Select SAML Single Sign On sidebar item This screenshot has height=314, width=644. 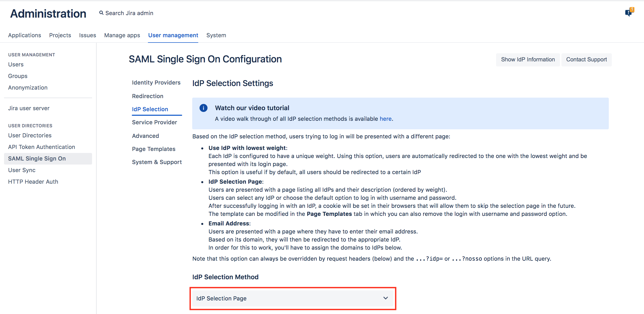pos(37,159)
